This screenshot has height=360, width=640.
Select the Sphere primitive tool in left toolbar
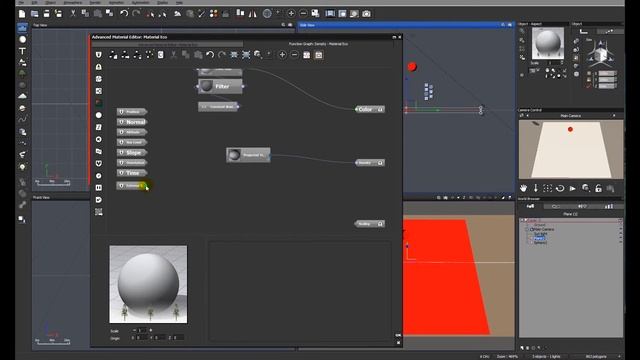(22, 39)
